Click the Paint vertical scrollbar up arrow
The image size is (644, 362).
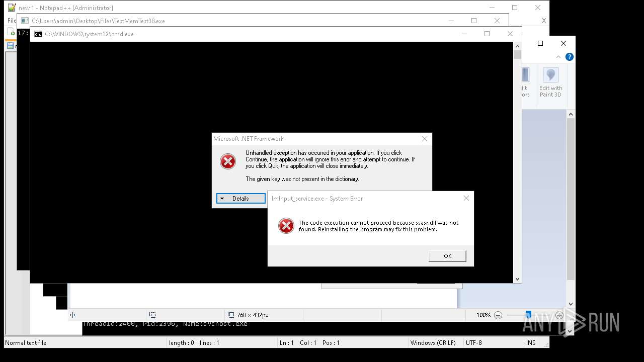point(571,115)
